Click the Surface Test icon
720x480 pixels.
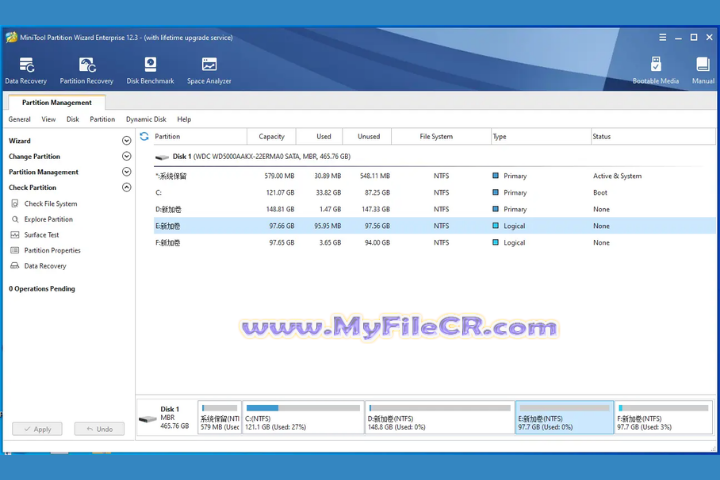(15, 235)
